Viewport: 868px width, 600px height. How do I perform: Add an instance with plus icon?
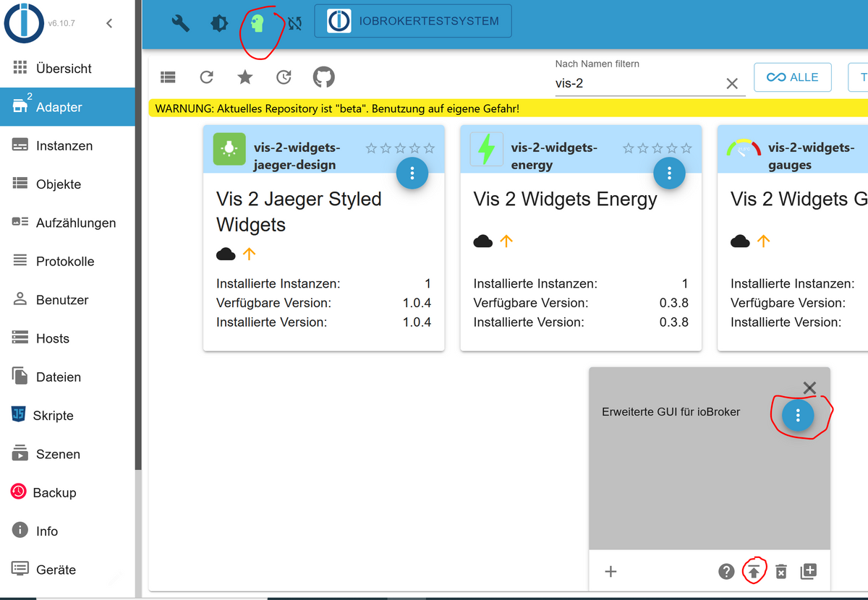tap(611, 572)
